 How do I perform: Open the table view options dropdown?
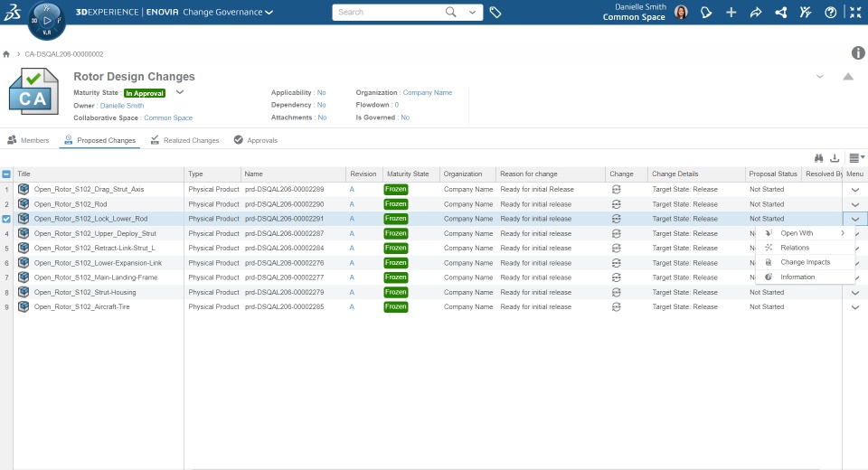point(856,158)
